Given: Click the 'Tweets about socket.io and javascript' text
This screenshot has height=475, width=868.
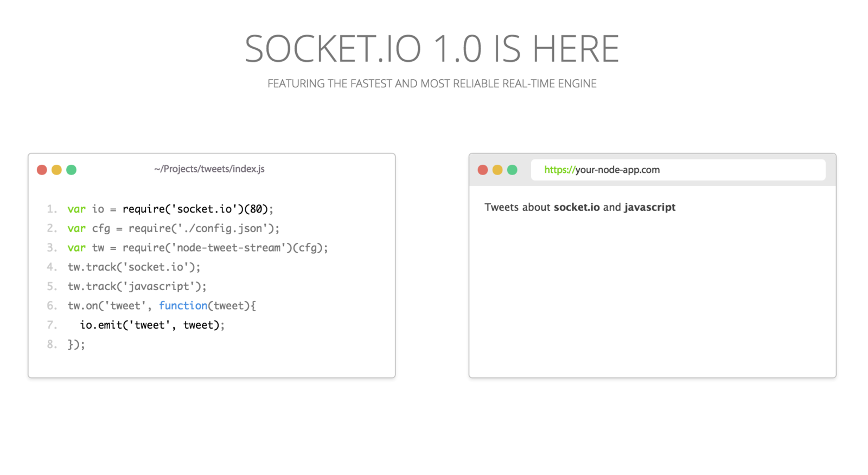Looking at the screenshot, I should click(x=580, y=207).
